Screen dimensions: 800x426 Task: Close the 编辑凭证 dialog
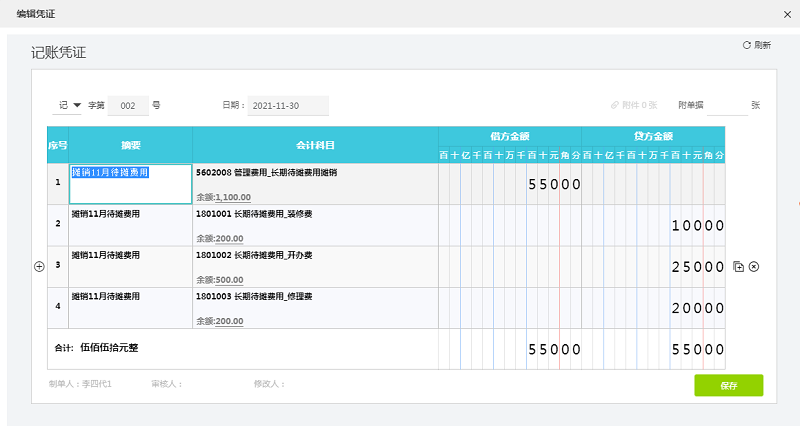coord(786,14)
